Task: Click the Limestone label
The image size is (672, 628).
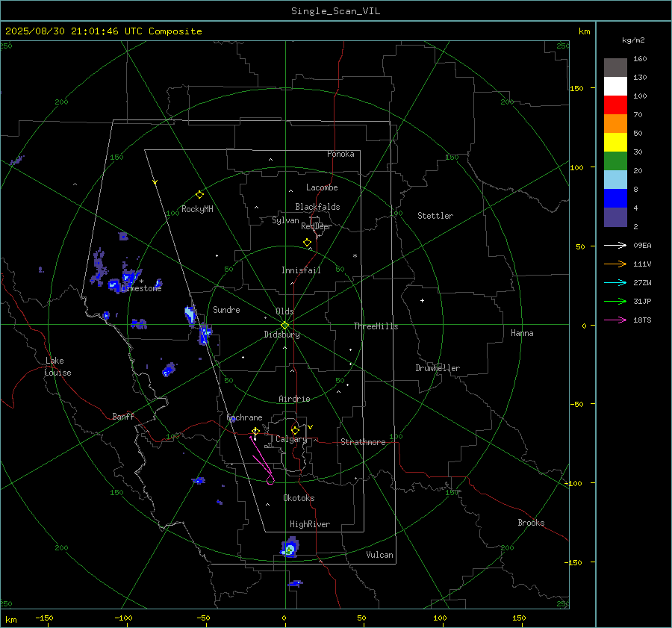Action: point(141,288)
